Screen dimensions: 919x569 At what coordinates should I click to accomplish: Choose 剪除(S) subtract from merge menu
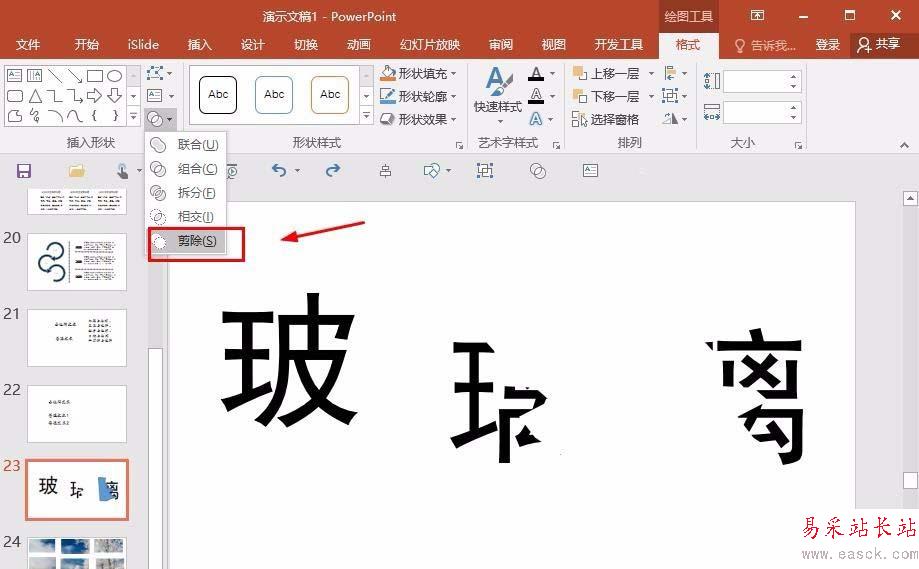[185, 241]
